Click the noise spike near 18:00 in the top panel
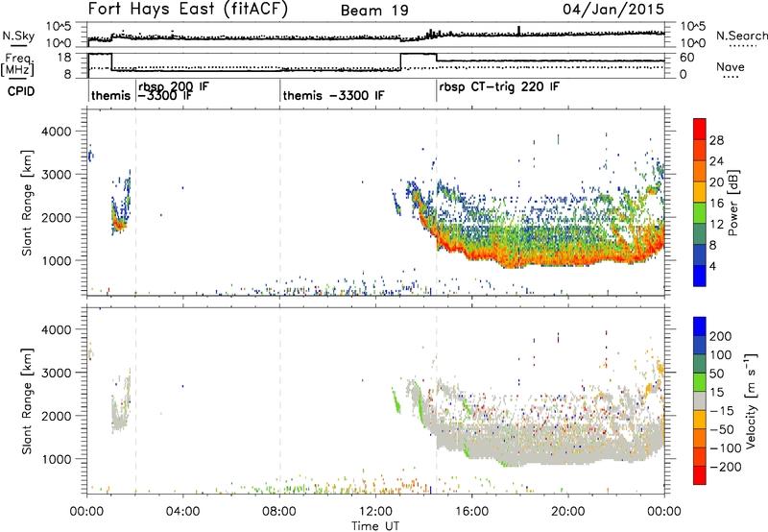Screen dimensions: 768x532 click(x=518, y=31)
